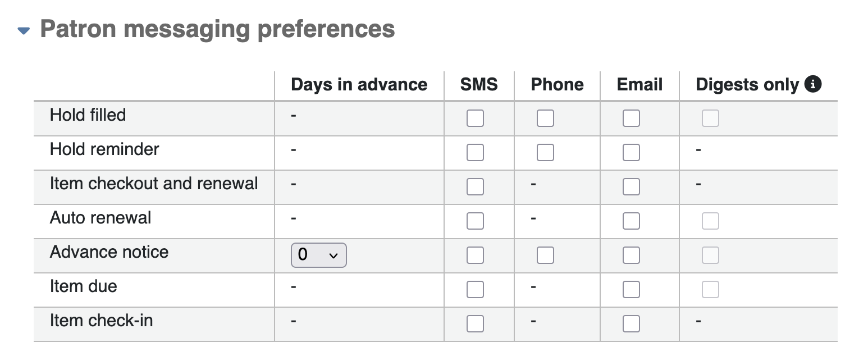Enable SMS for Advance notice
The image size is (868, 356).
click(475, 255)
